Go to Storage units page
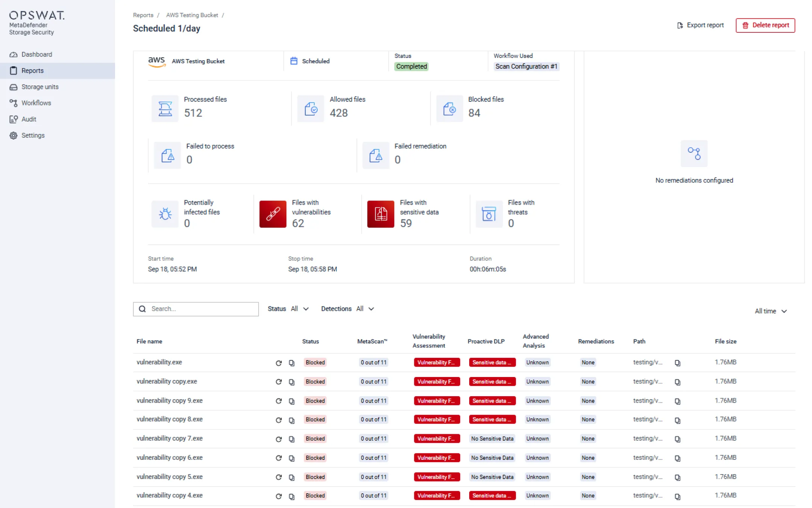 tap(40, 87)
